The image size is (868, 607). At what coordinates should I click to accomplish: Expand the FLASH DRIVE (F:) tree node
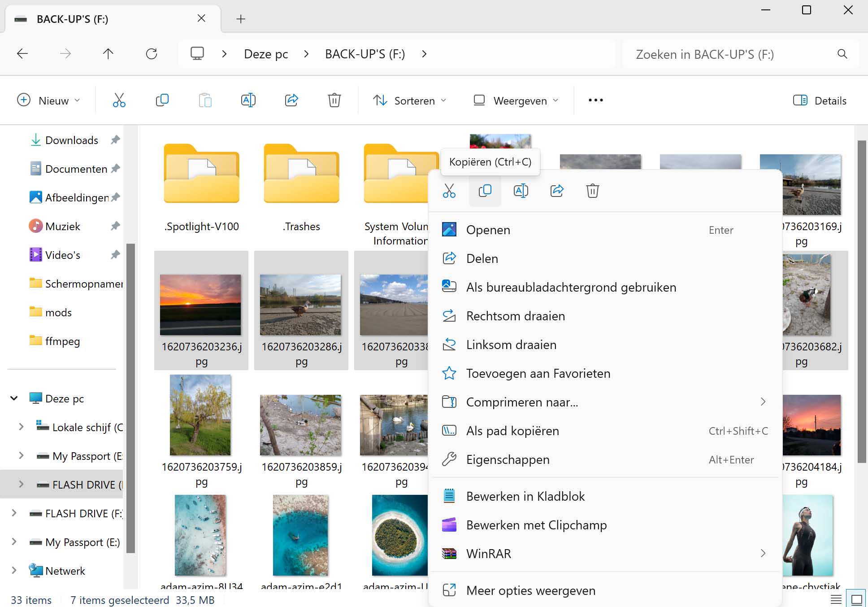tap(14, 513)
